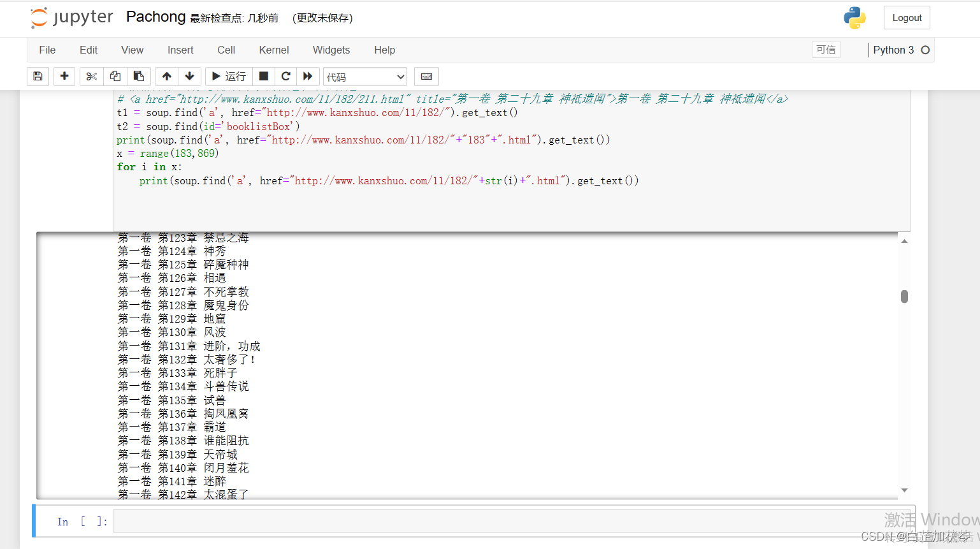Screen dimensions: 980x549
Task: Click output line 第135章 试兽
Action: coord(172,400)
